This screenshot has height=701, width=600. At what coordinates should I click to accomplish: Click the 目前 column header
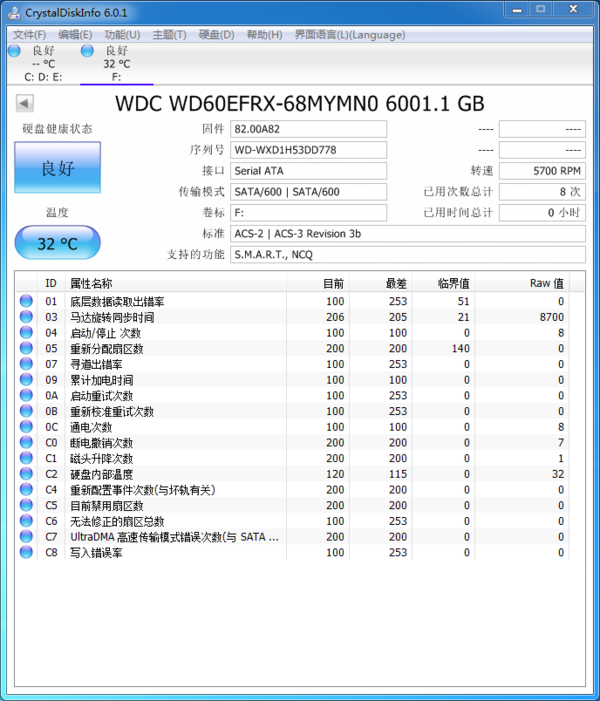318,283
